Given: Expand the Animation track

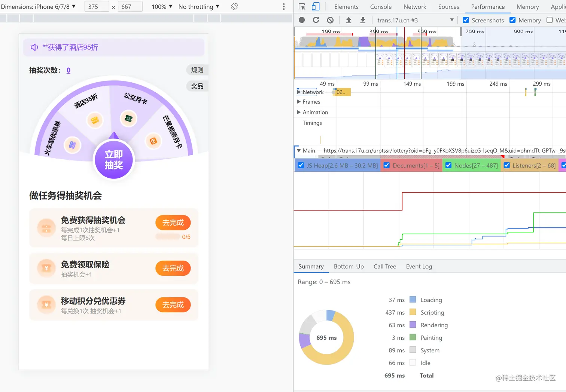Looking at the screenshot, I should pyautogui.click(x=299, y=112).
